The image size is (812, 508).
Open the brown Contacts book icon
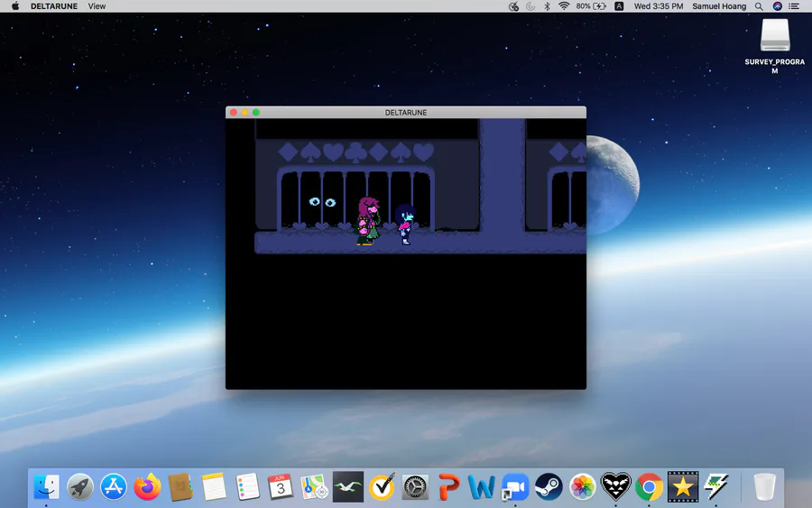pos(180,486)
